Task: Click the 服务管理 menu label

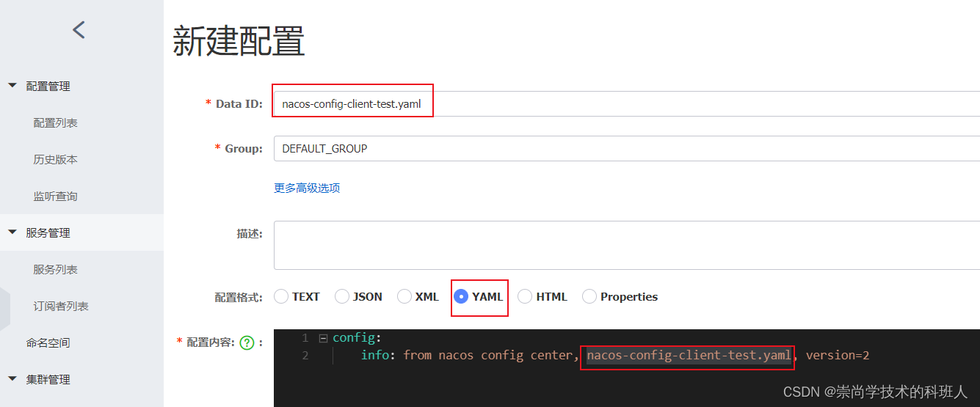Action: click(x=48, y=232)
